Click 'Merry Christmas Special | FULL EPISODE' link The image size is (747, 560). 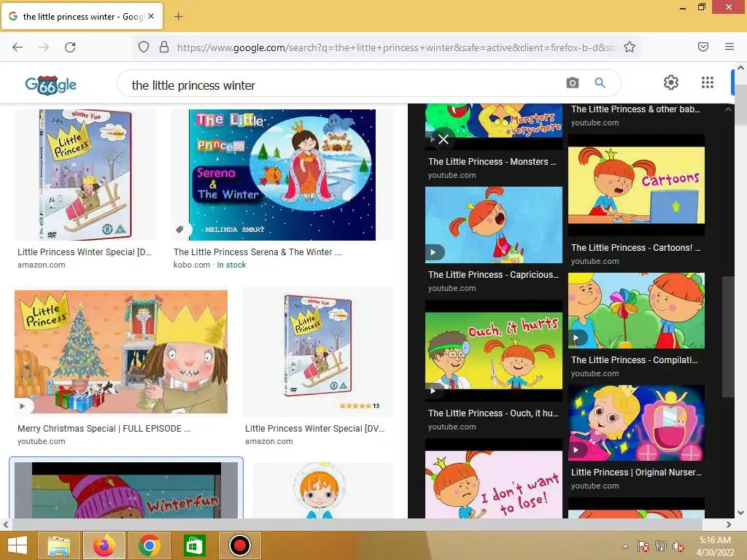tap(104, 429)
